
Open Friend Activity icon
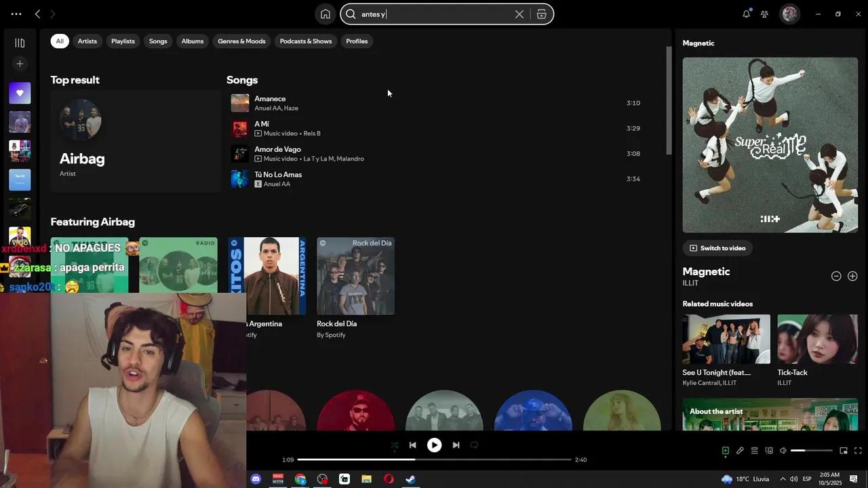[x=764, y=14]
